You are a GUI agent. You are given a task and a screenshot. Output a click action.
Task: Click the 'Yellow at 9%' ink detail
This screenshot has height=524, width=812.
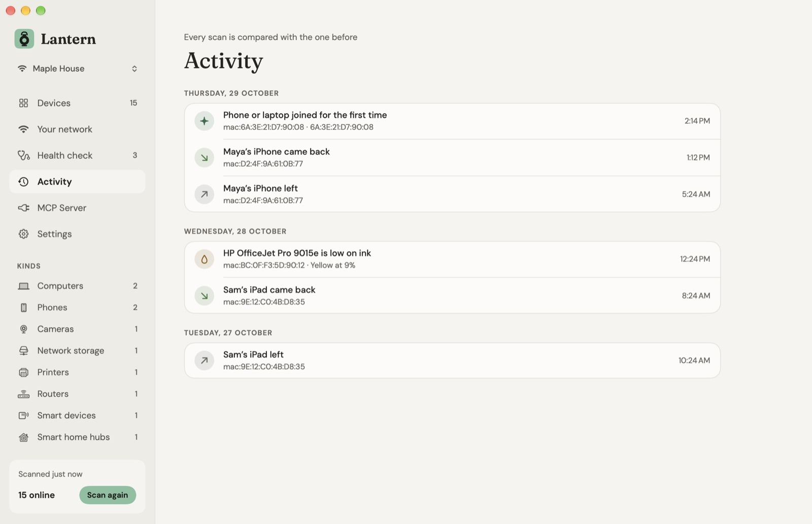tap(333, 265)
